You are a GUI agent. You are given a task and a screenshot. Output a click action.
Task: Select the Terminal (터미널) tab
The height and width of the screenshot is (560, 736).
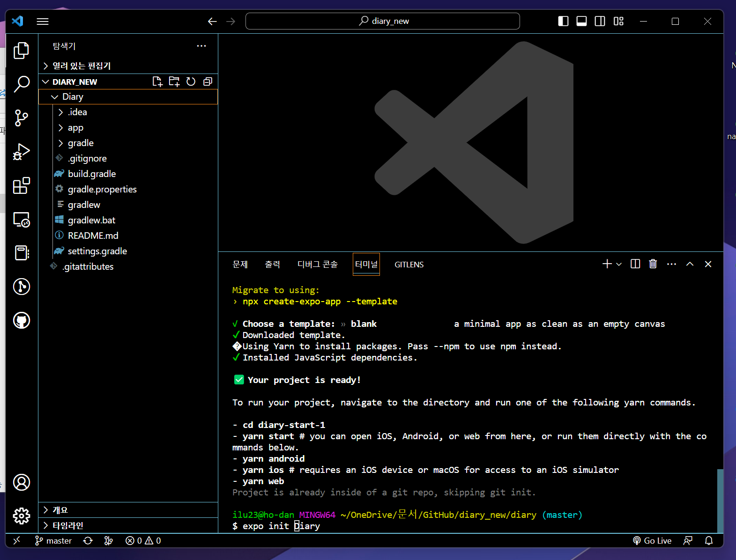tap(366, 265)
